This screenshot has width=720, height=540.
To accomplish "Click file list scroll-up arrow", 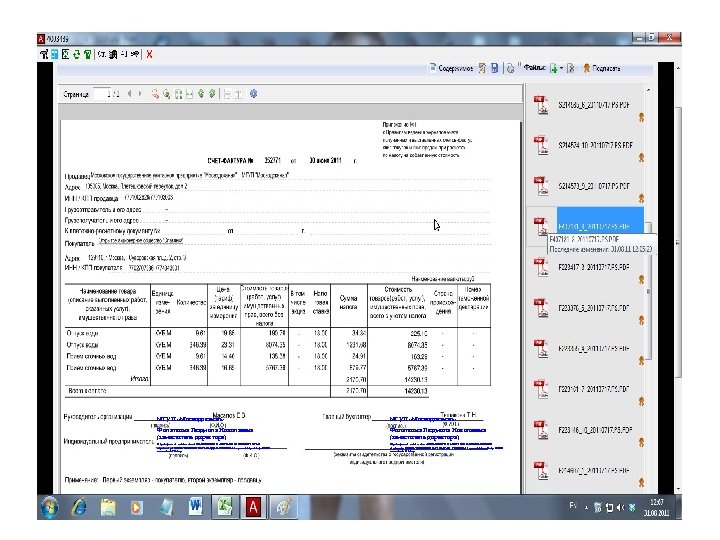I will tap(648, 90).
